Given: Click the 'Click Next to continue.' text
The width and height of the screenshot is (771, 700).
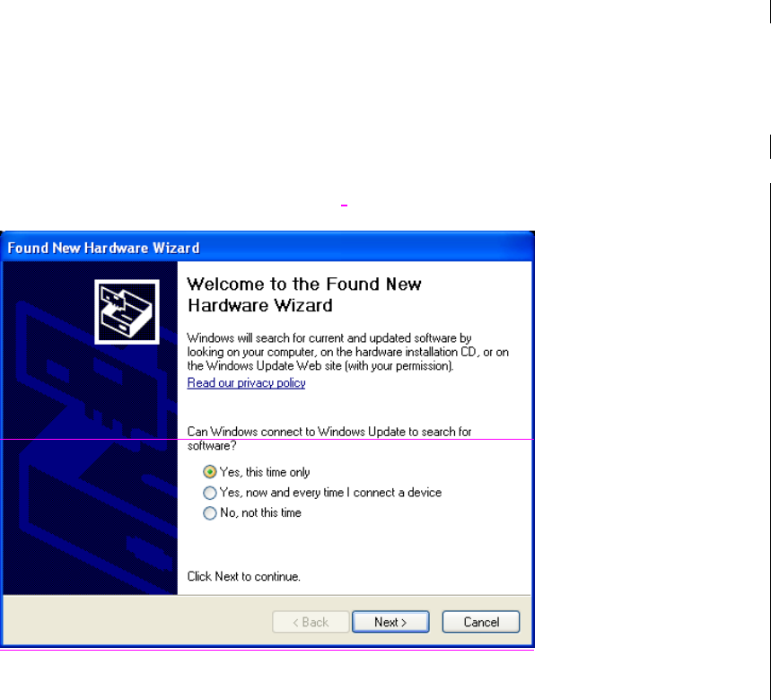Looking at the screenshot, I should (243, 576).
